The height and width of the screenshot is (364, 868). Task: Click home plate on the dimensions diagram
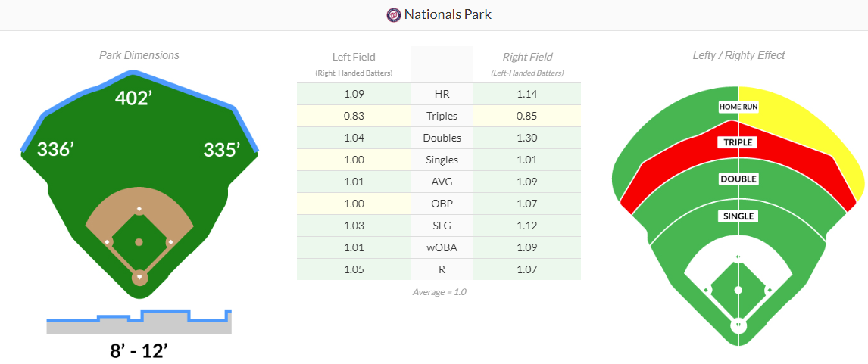[x=139, y=278]
